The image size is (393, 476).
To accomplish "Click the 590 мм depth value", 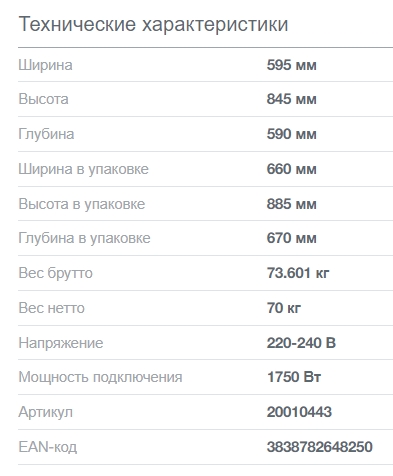I will coord(291,134).
